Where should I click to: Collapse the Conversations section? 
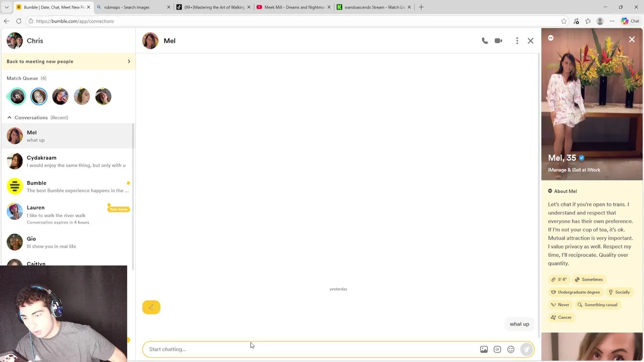(9, 118)
